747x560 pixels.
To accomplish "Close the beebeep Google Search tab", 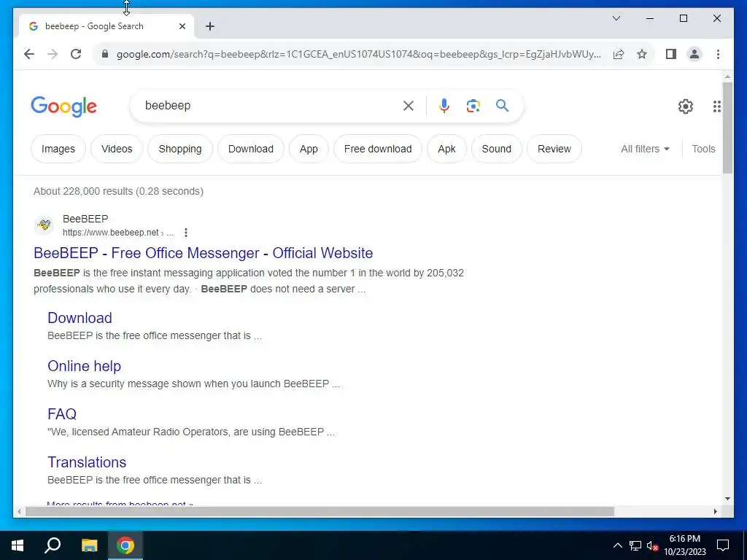I will point(182,26).
